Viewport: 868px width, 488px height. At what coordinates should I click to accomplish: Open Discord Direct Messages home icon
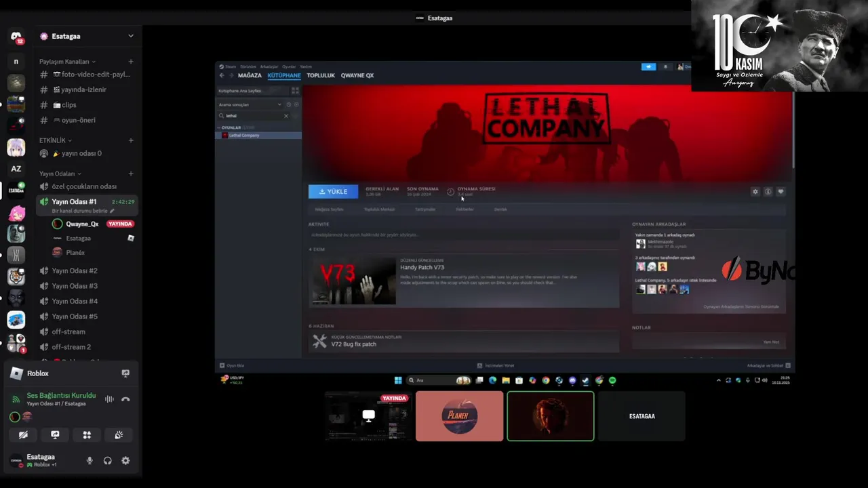tap(16, 36)
